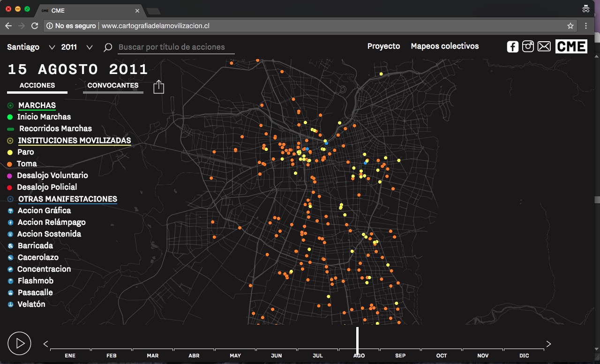Focus the 'Buscar por título de acciones' search field
Image resolution: width=600 pixels, height=364 pixels.
(176, 47)
